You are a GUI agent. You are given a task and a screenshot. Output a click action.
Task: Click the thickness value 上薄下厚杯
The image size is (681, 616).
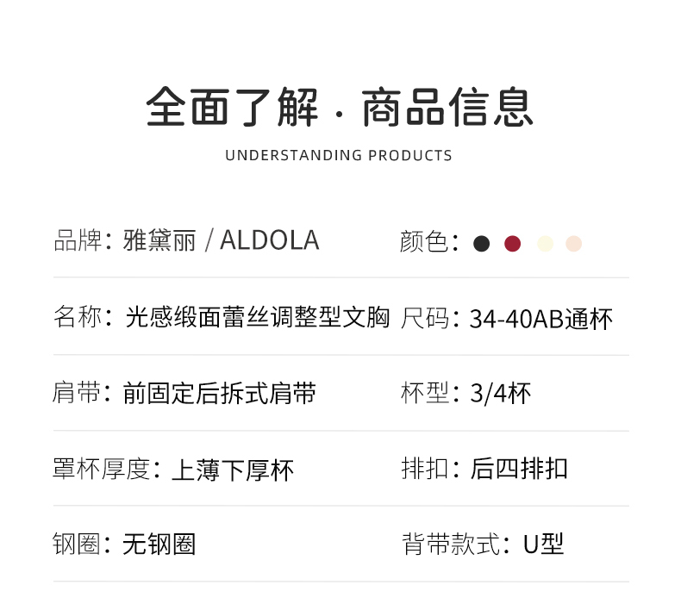233,470
